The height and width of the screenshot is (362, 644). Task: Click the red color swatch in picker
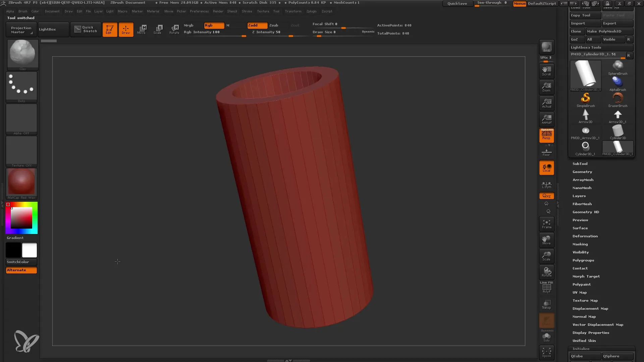coord(8,204)
